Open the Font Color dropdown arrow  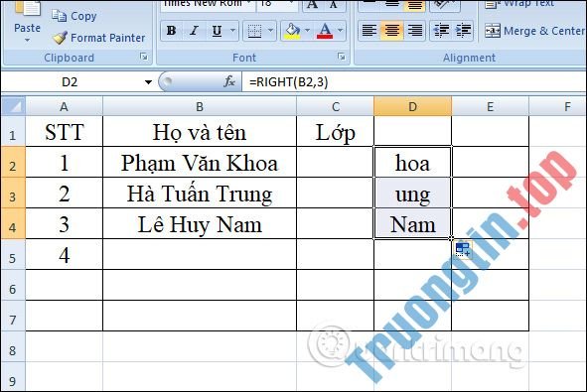[x=341, y=31]
